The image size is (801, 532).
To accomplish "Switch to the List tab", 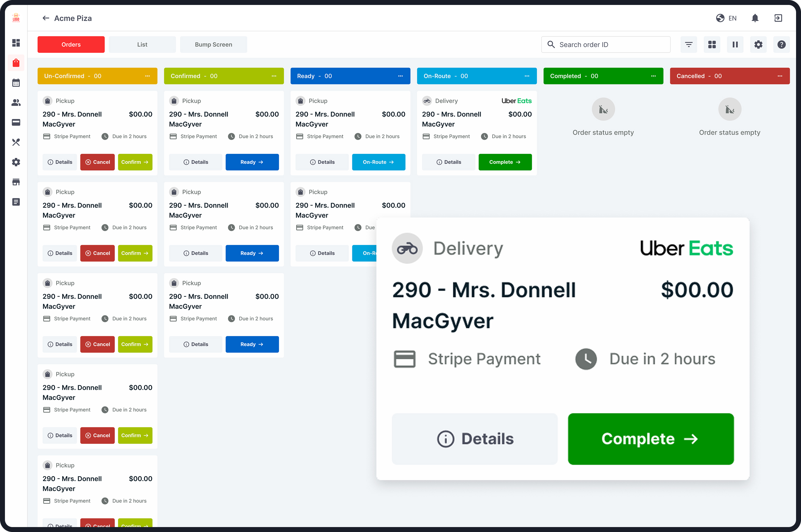I will pyautogui.click(x=142, y=44).
